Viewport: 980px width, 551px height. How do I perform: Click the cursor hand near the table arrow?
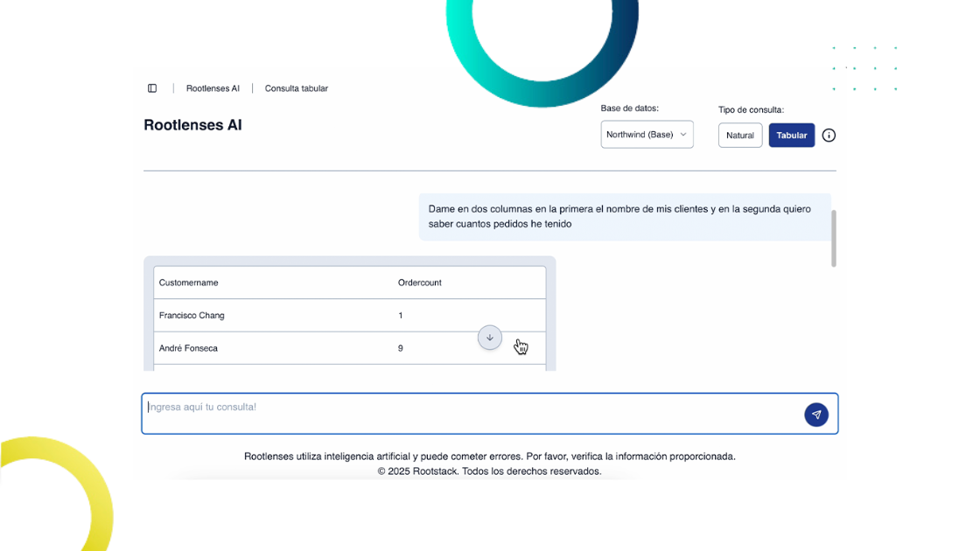pyautogui.click(x=521, y=346)
